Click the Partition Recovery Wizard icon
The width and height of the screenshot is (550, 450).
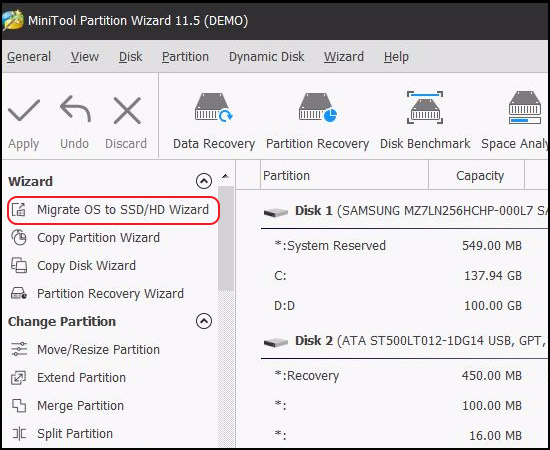[x=19, y=293]
